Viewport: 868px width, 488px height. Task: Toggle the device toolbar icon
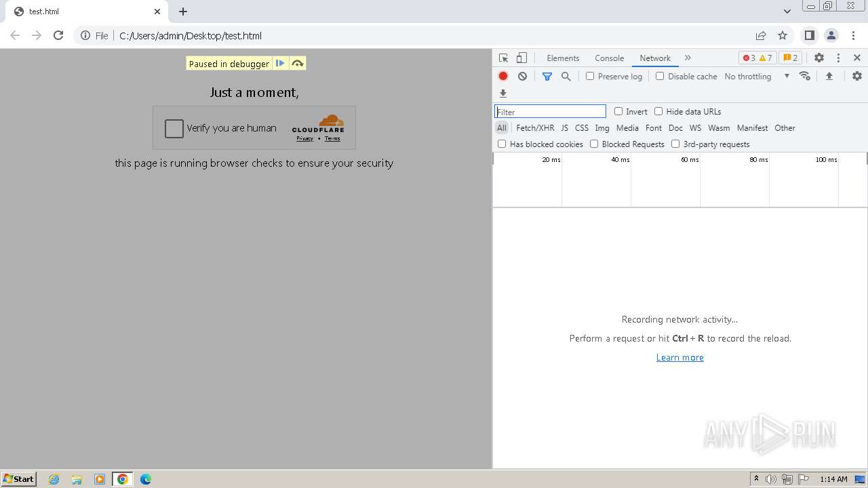click(521, 58)
